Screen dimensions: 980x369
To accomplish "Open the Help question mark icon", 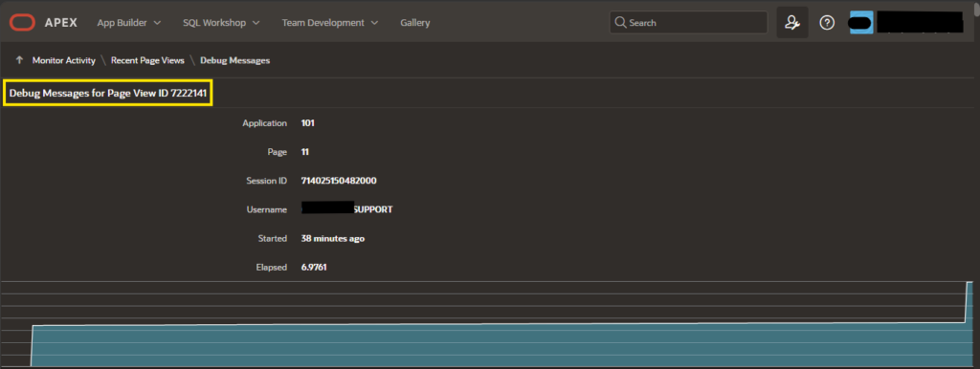I will click(x=827, y=23).
